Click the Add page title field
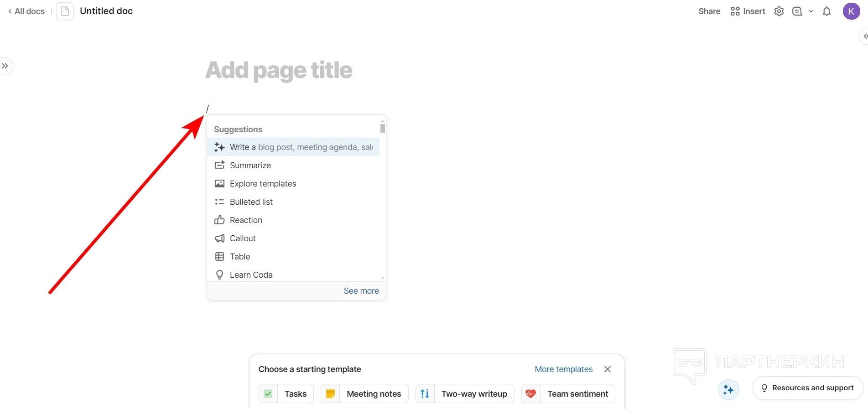The height and width of the screenshot is (409, 868). coord(279,70)
